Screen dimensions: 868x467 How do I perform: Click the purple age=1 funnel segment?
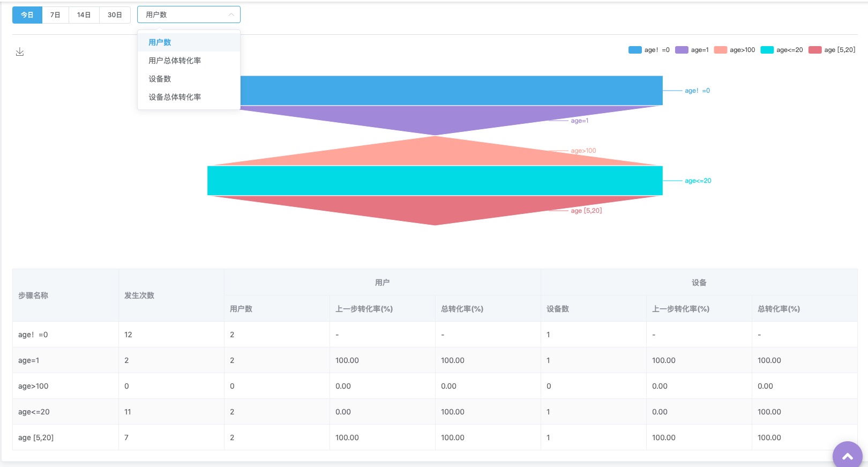coord(435,118)
